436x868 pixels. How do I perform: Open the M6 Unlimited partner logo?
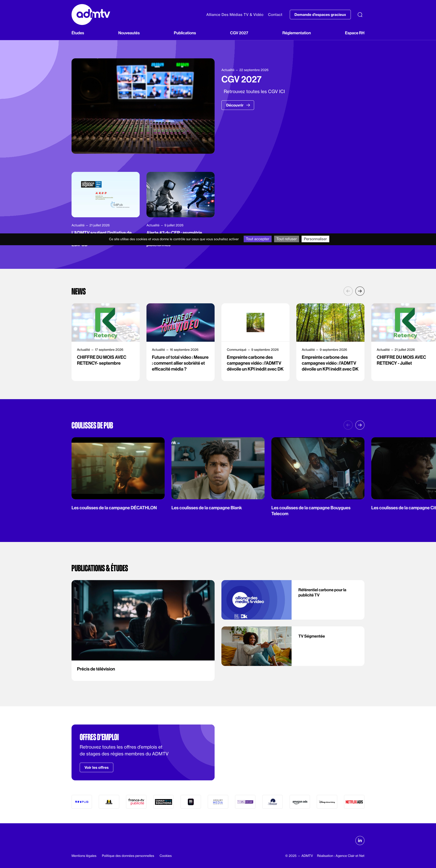tap(109, 802)
